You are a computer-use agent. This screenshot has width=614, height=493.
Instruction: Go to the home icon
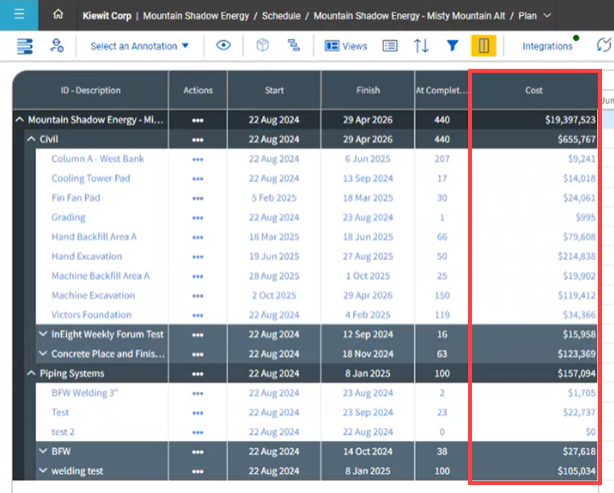[58, 15]
